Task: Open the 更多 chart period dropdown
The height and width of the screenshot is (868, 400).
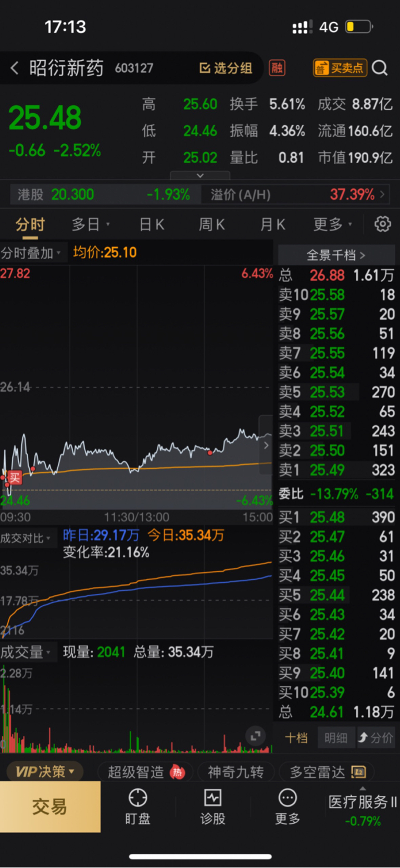Action: pyautogui.click(x=333, y=225)
